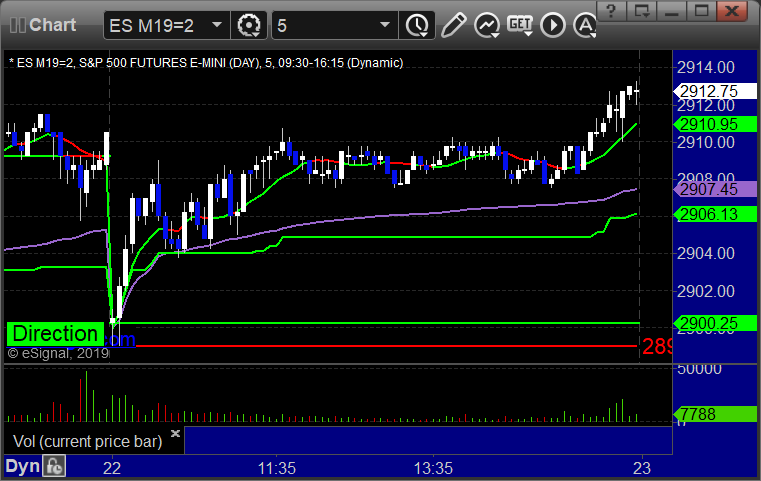Click the 2900.25 green price marker
Image resolution: width=761 pixels, height=481 pixels.
pyautogui.click(x=715, y=323)
